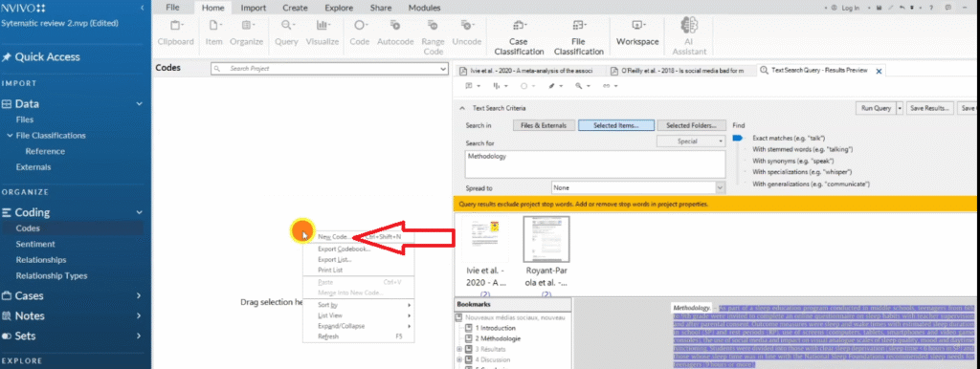Click the Save Results button
The width and height of the screenshot is (980, 369).
[x=930, y=108]
